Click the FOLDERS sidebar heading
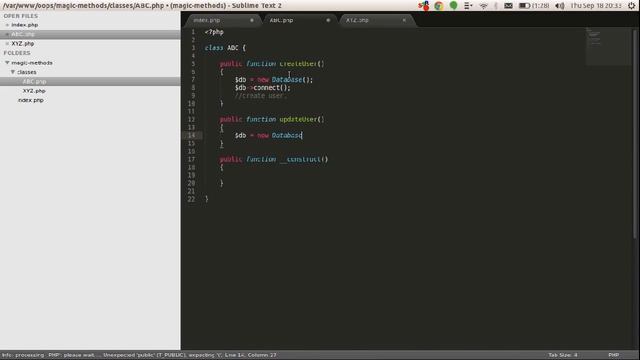Screen dimensions: 640x360 17,53
